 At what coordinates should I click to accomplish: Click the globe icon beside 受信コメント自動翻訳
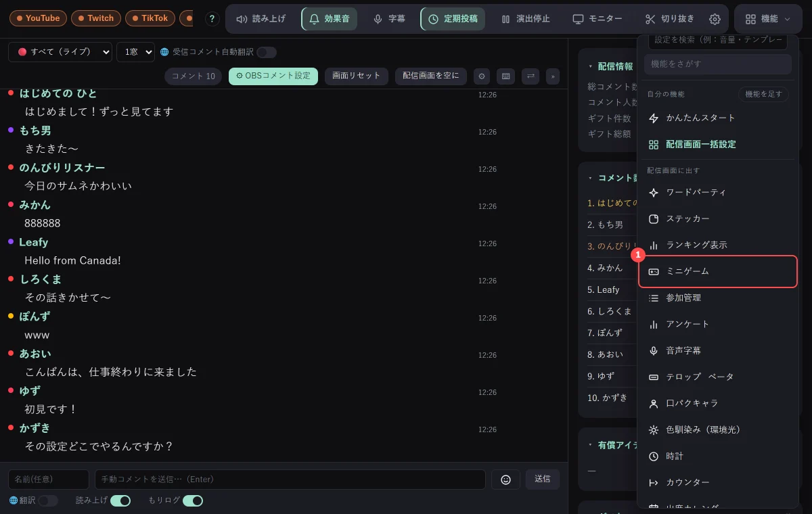coord(164,52)
